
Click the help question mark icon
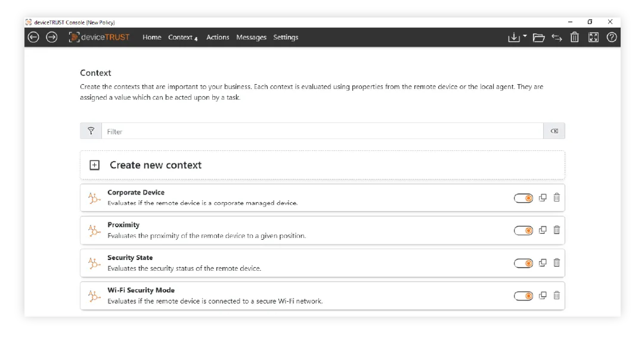tap(612, 38)
